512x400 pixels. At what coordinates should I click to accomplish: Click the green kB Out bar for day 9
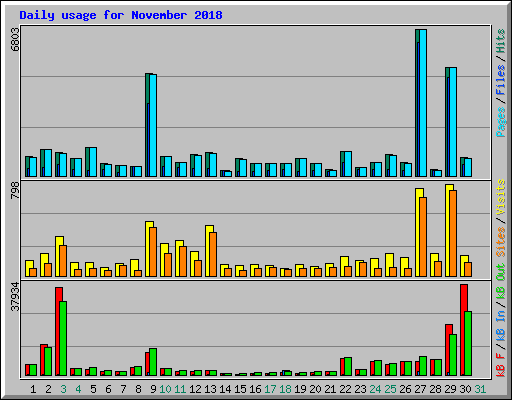pos(153,362)
